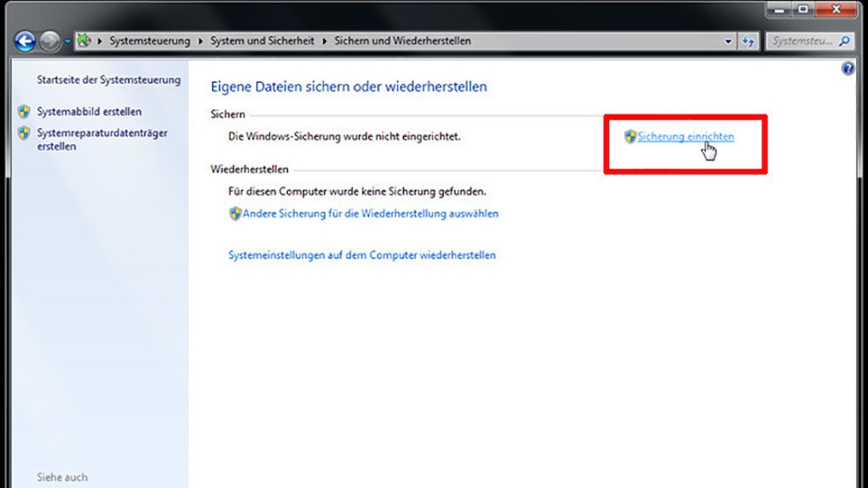Click the Control Panel icon in address bar
The width and height of the screenshot is (868, 488).
(x=83, y=40)
